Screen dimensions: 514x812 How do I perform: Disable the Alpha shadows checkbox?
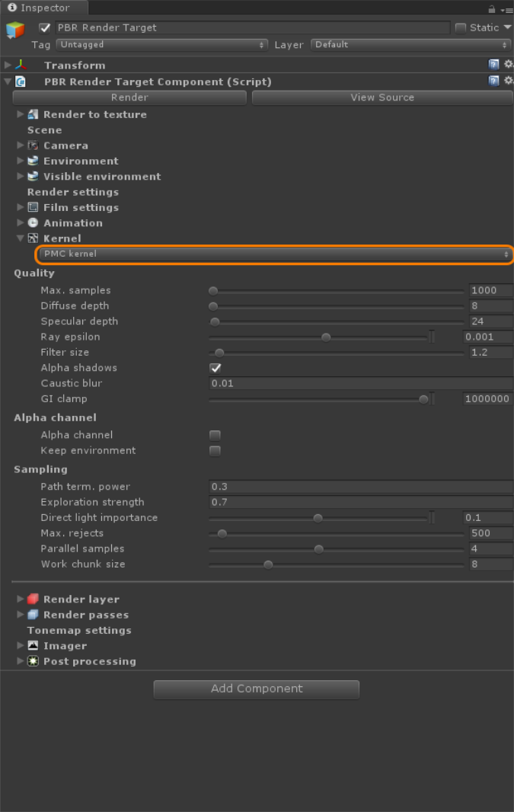(215, 368)
